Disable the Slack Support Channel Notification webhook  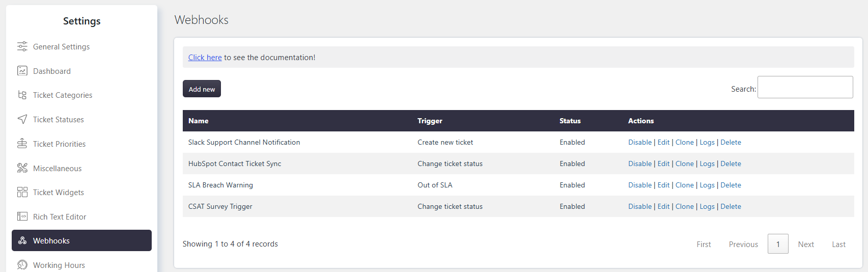640,142
